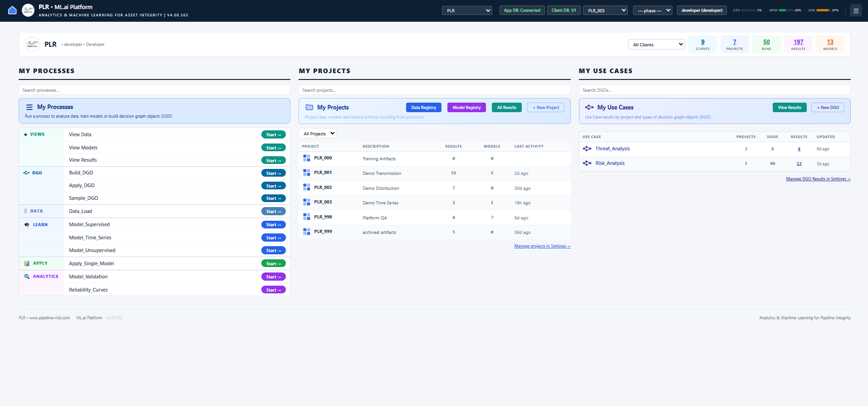Open the Model Registry

click(466, 108)
